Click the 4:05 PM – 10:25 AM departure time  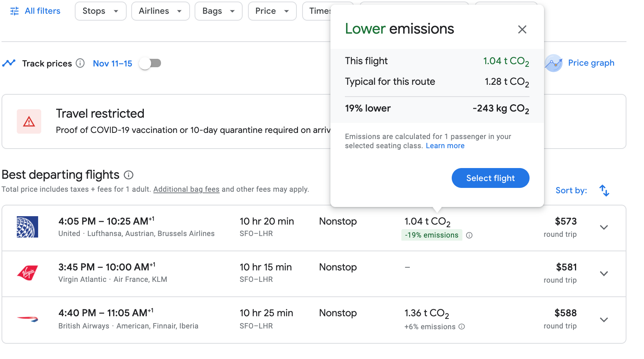(106, 221)
